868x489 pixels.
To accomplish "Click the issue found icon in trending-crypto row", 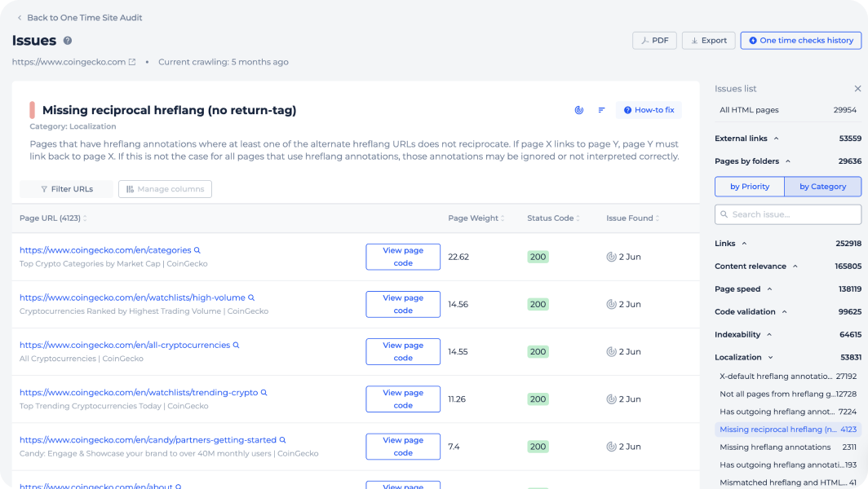I will pyautogui.click(x=611, y=399).
